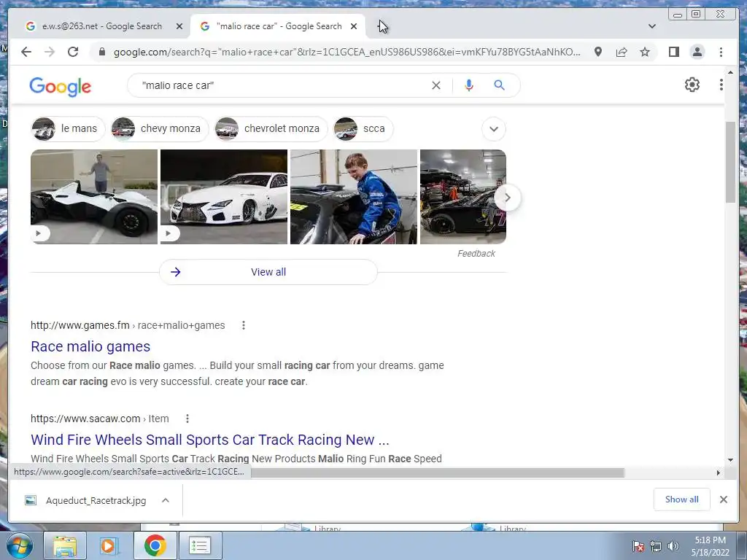This screenshot has height=560, width=747.
Task: Reload the current page
Action: [73, 52]
